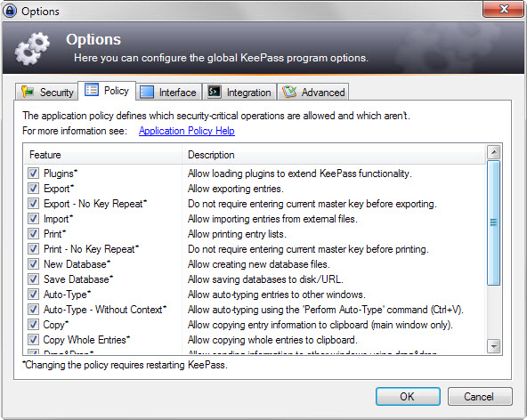The image size is (527, 420).
Task: Select 'Allow saving databases to disk/URL.' text
Action: tap(265, 279)
